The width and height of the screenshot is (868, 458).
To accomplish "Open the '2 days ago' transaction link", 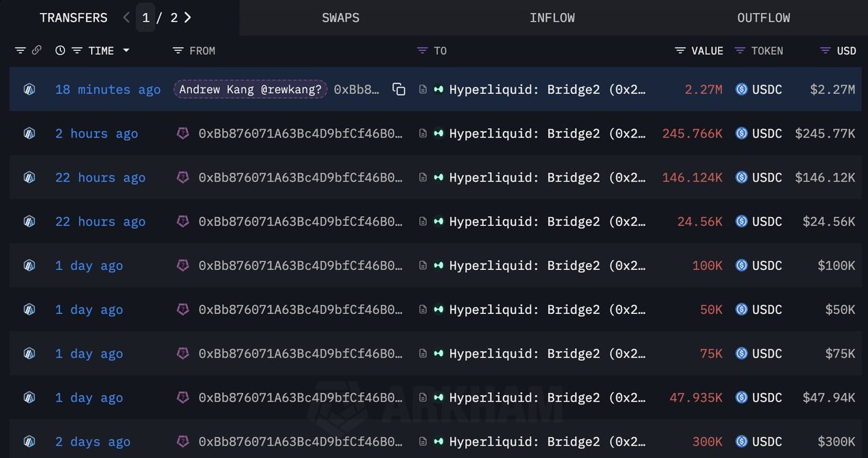I will [x=93, y=442].
